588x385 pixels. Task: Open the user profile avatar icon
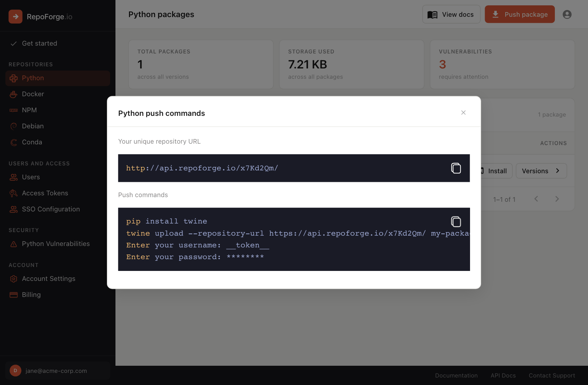coord(567,14)
